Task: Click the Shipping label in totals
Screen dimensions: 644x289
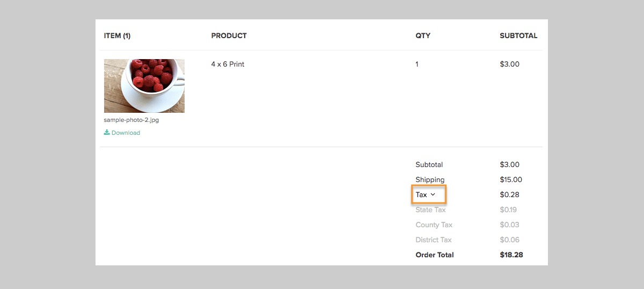Action: pos(430,179)
